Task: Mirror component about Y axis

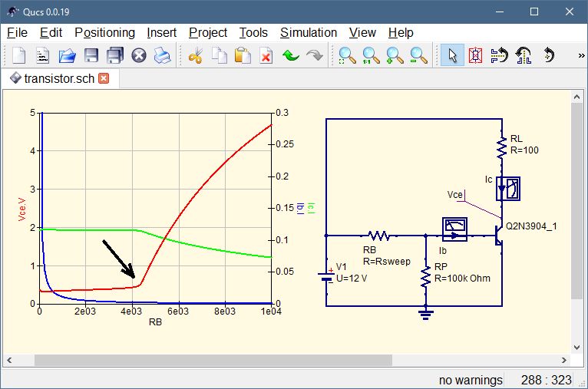Action: (524, 56)
